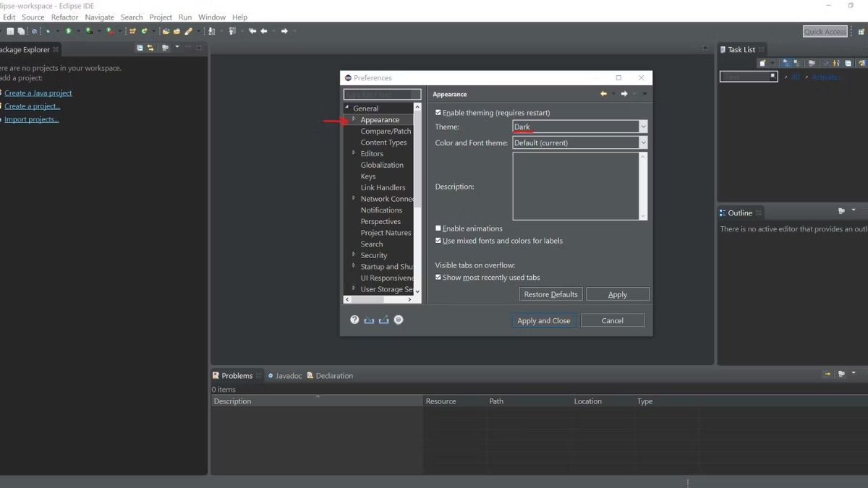Select Perspectives in preferences tree
The height and width of the screenshot is (488, 868).
(380, 221)
